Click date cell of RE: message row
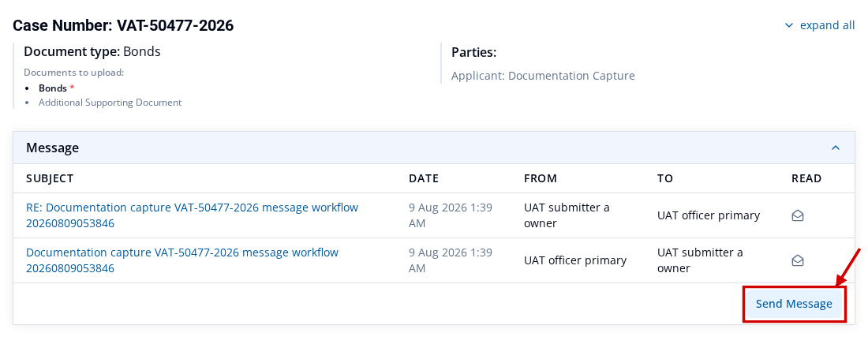Screen dimensions: 868x344 pyautogui.click(x=451, y=215)
